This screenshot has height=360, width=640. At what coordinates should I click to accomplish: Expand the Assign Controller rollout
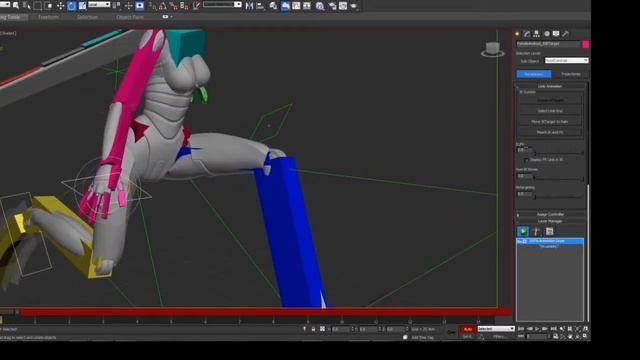(550, 214)
